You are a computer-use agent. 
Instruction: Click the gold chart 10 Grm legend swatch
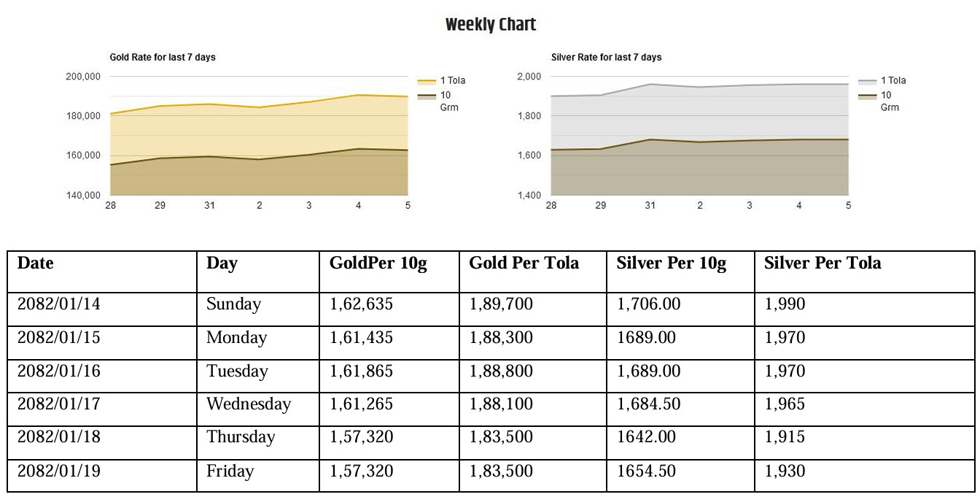(426, 96)
